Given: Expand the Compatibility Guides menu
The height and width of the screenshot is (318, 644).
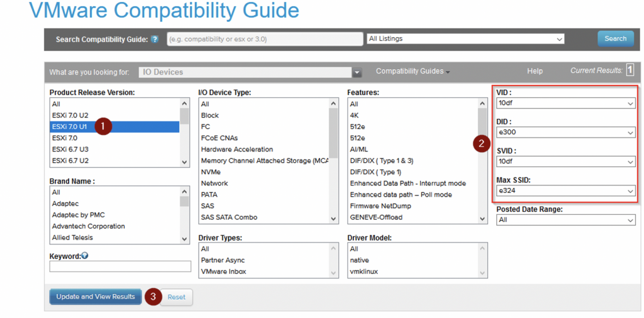Looking at the screenshot, I should coord(413,72).
